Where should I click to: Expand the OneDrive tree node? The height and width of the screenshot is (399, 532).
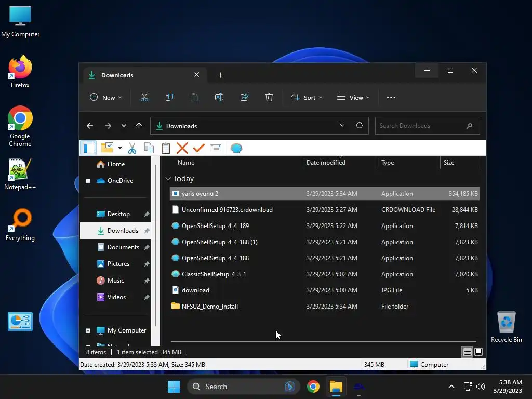(x=88, y=181)
